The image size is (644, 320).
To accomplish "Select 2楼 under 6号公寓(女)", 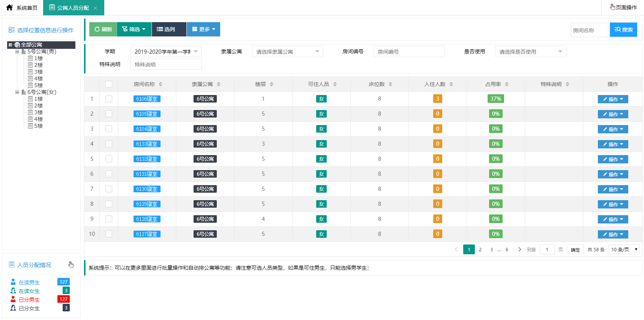I will [39, 106].
